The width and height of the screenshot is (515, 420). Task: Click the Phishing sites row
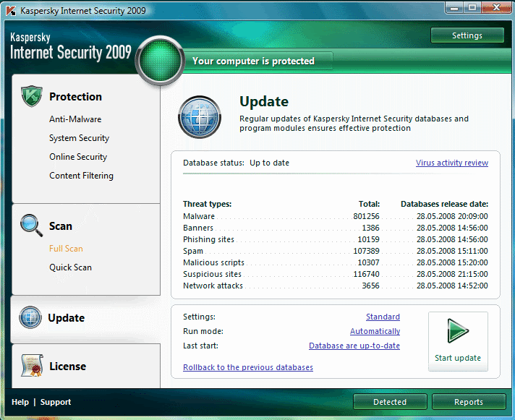tap(336, 239)
